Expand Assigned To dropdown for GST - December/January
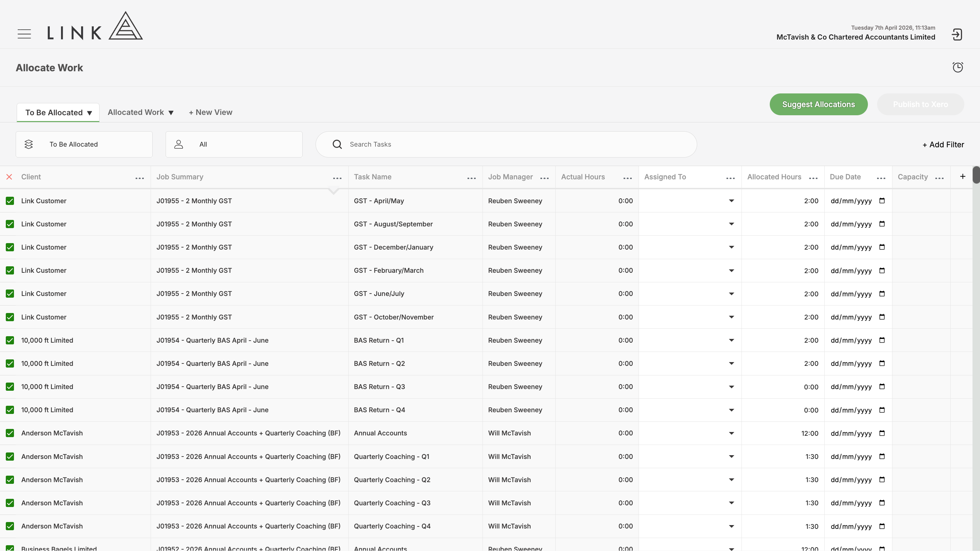Viewport: 980px width, 551px height. [731, 247]
